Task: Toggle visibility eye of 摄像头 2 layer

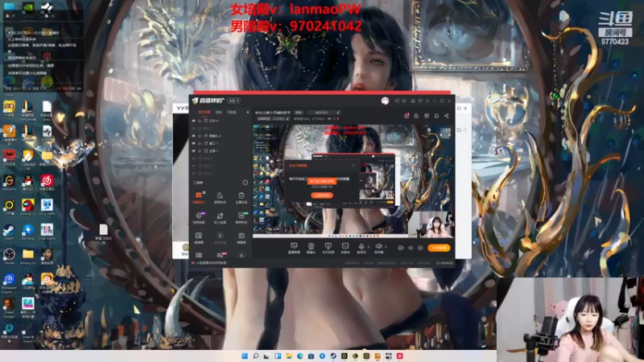Action: pyautogui.click(x=194, y=136)
